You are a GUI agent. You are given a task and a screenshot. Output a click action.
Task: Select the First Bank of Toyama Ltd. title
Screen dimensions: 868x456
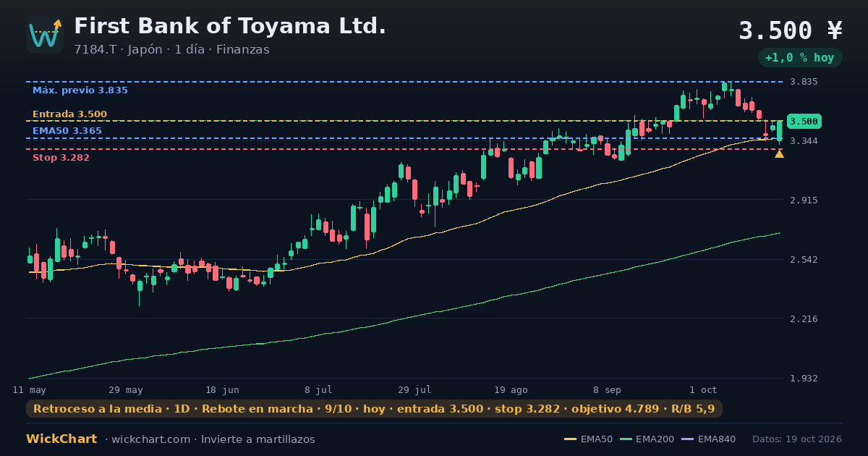coord(230,26)
